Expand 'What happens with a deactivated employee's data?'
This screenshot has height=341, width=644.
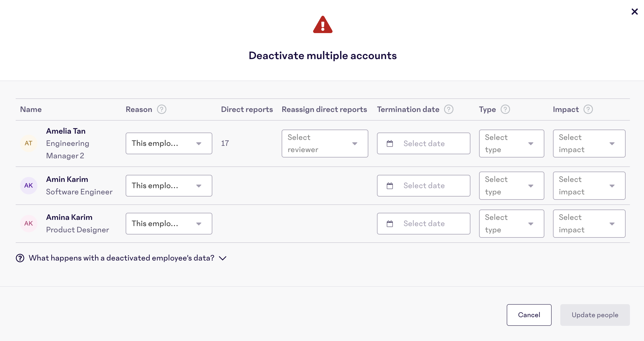(x=121, y=258)
